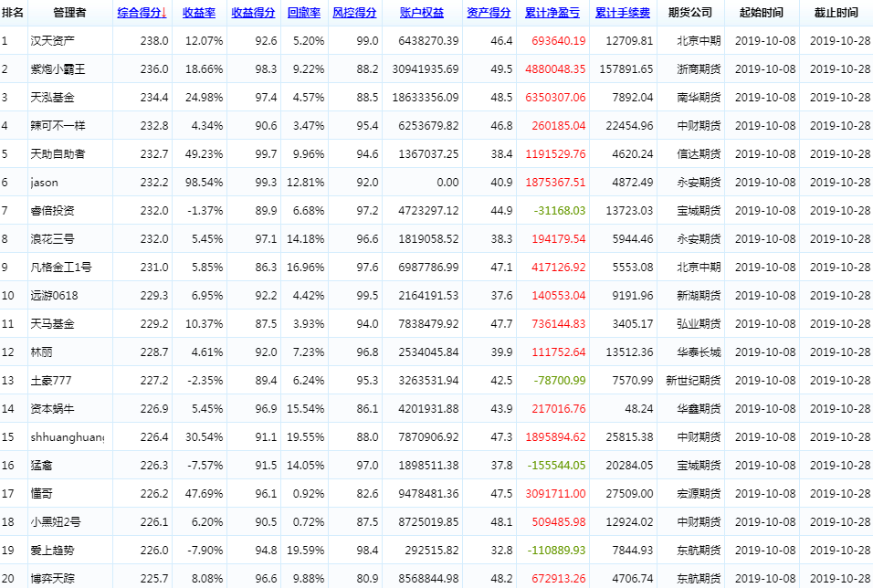This screenshot has height=588, width=873.
Task: Click futures company 南华期货
Action: (x=699, y=98)
